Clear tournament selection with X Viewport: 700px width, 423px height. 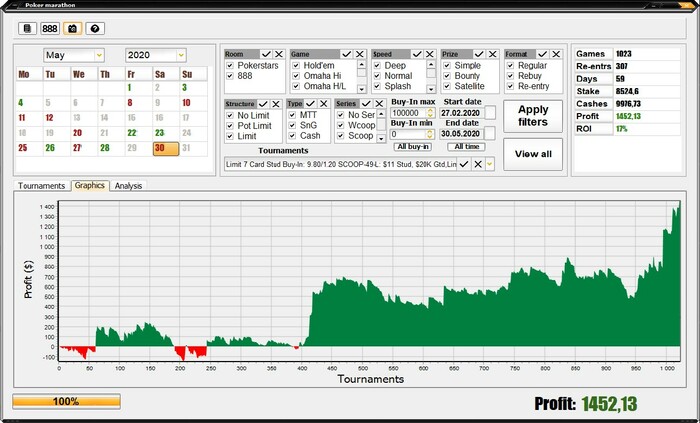tap(478, 164)
